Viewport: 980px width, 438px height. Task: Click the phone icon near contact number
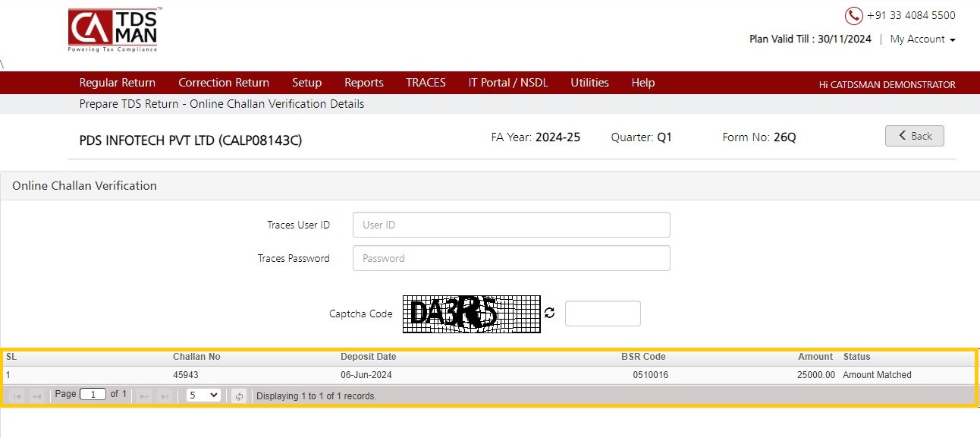854,16
